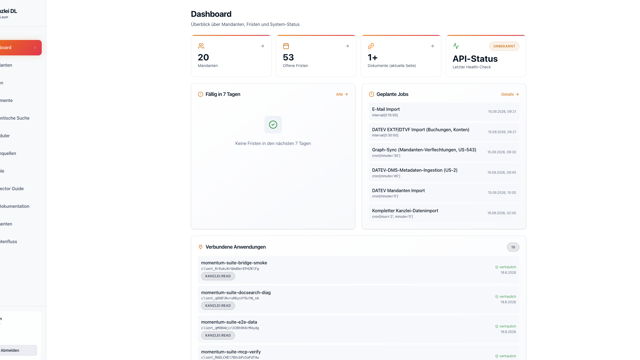Click vertraulich status icon for momentum-suite-e2e-data
This screenshot has width=640, height=360.
(x=497, y=327)
